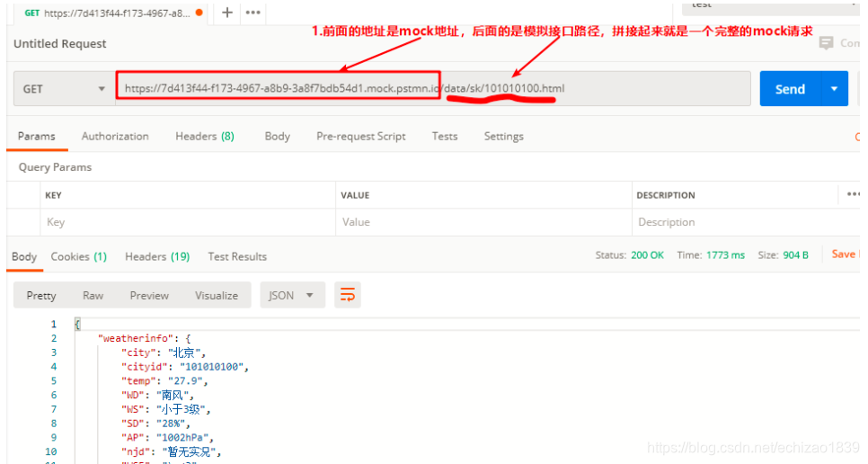Open the tab options ellipsis menu
This screenshot has height=464, width=868.
coord(253,13)
